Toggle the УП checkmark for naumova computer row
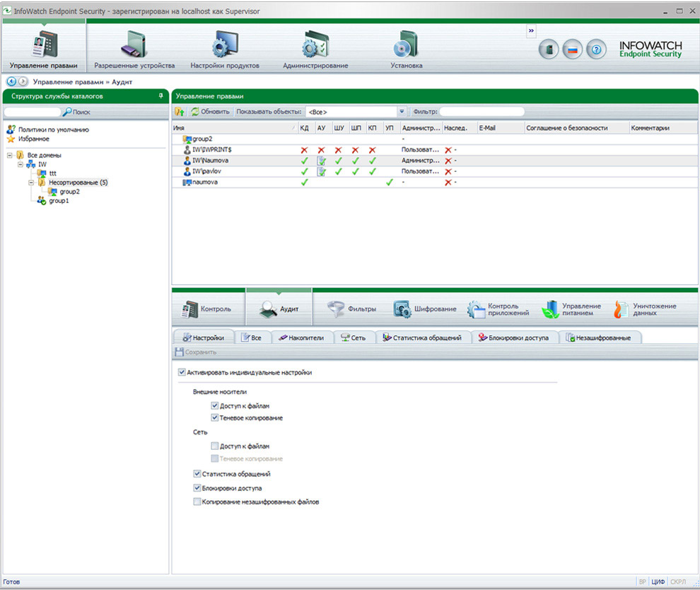The height and width of the screenshot is (590, 700). tap(390, 183)
